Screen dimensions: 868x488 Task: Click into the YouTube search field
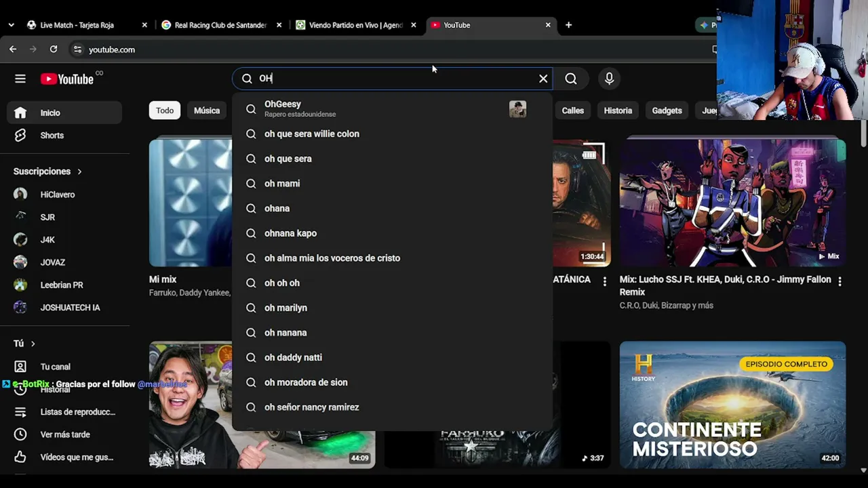tap(393, 79)
